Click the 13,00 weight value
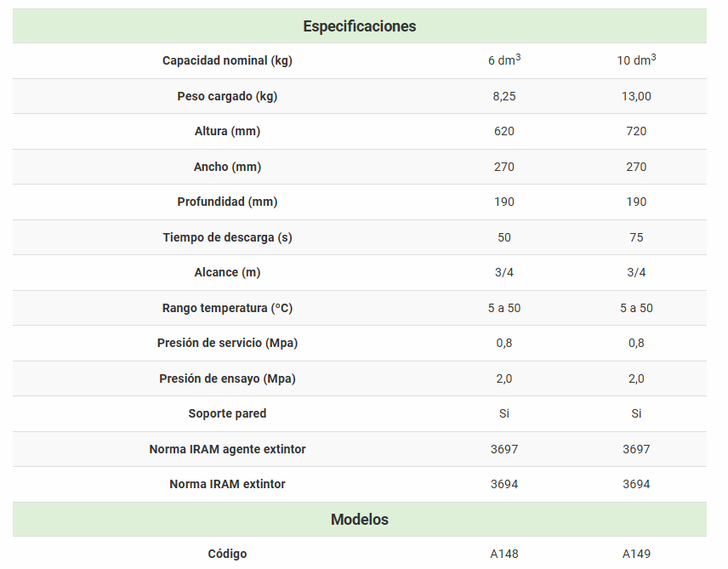 636,96
